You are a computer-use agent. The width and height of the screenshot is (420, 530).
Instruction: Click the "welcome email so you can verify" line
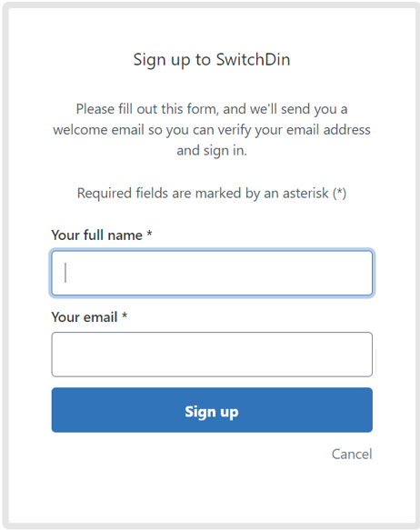212,130
